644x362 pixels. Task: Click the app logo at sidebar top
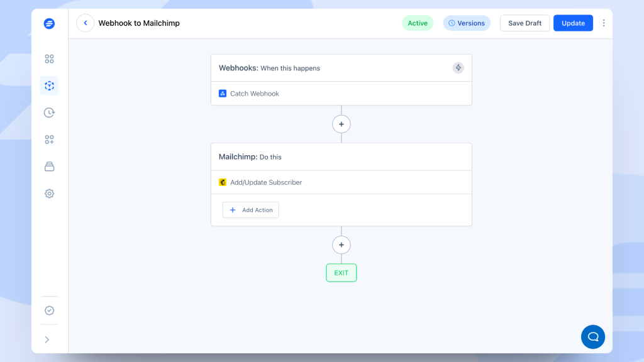click(49, 24)
